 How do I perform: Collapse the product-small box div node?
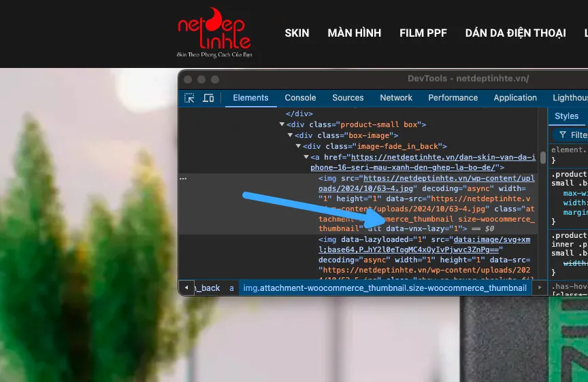(x=282, y=124)
